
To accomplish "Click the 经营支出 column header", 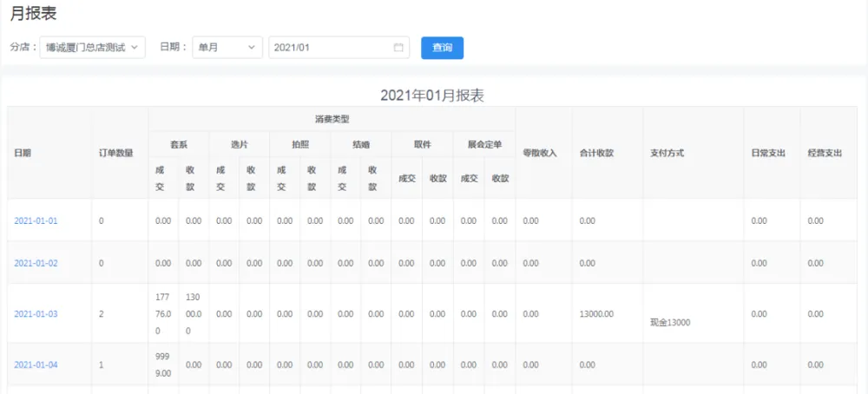I will point(825,153).
